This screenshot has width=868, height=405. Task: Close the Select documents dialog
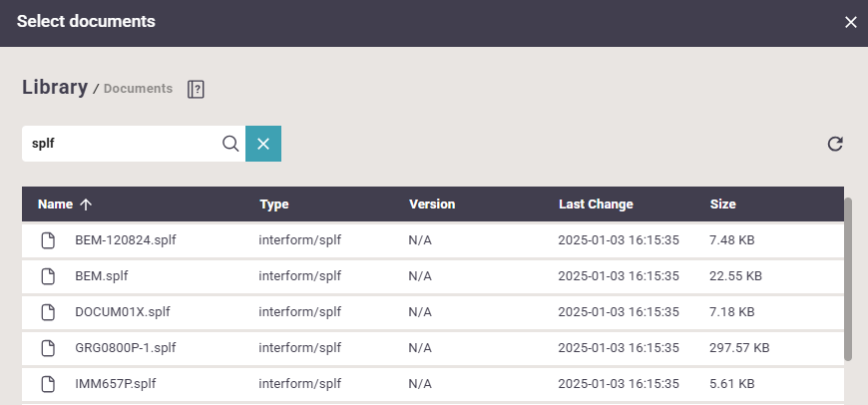[x=850, y=22]
